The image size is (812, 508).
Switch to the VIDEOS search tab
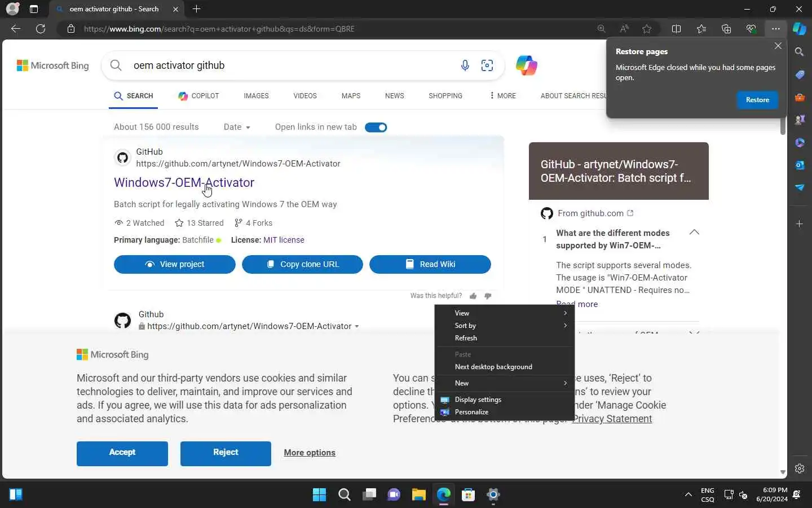(x=305, y=96)
